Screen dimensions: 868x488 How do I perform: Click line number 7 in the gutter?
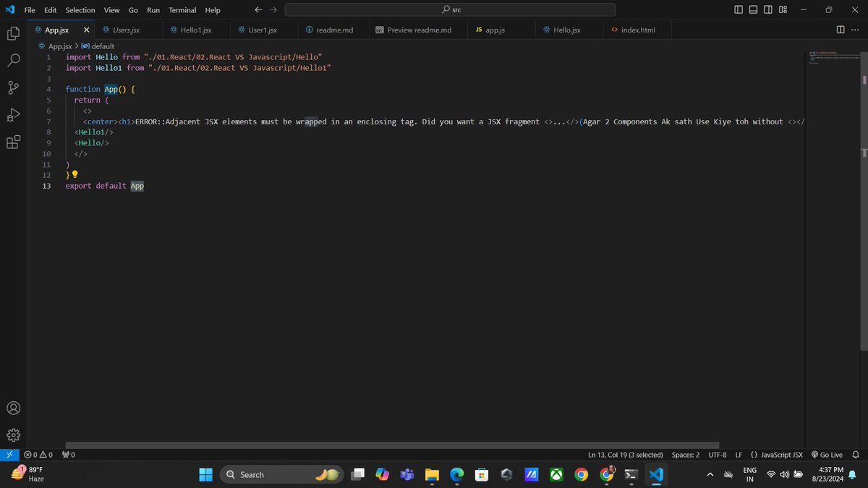pos(48,121)
